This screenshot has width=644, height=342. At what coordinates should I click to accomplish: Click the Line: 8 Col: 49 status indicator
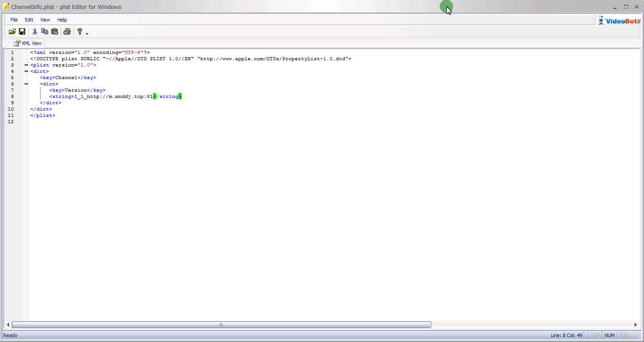pos(567,335)
